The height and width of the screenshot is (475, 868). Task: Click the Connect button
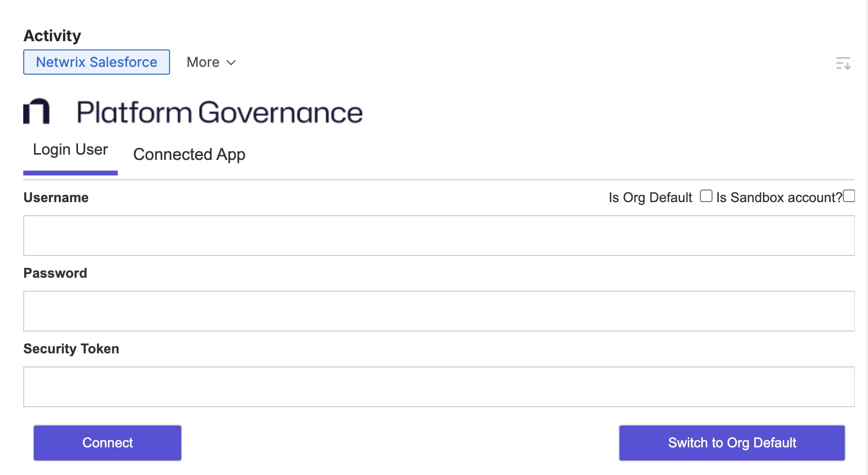pos(107,443)
